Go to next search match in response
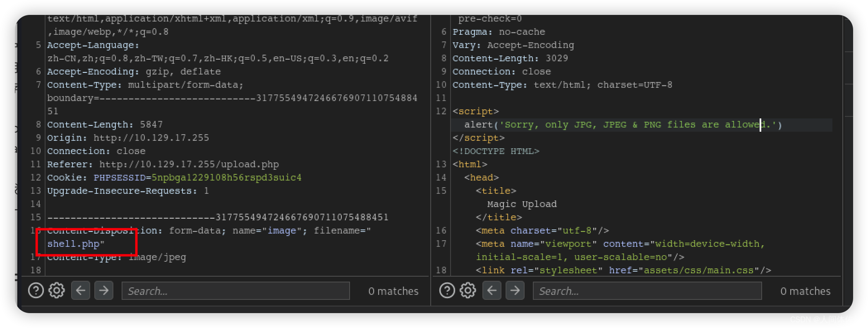 (x=515, y=291)
